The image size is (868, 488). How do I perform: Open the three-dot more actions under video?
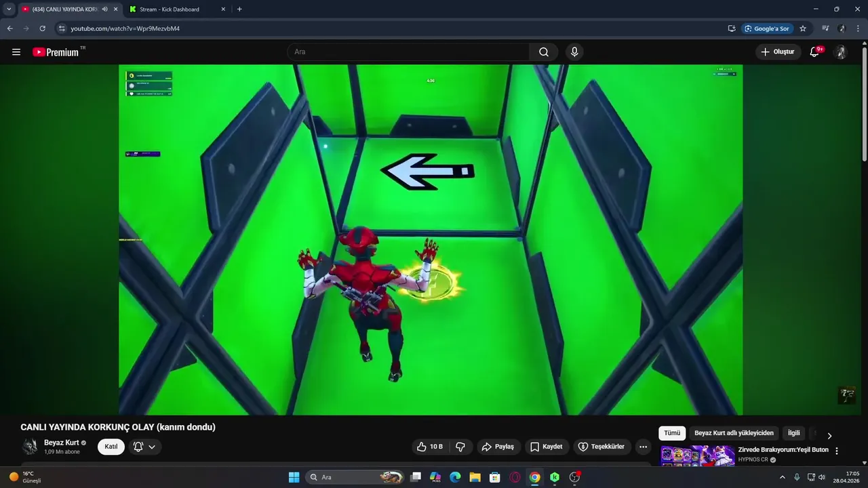(x=643, y=447)
